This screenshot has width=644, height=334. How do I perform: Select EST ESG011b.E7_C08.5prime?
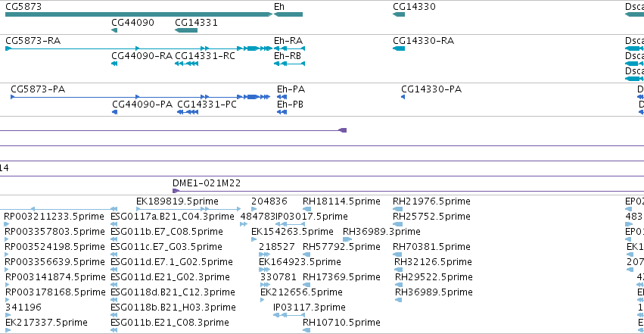coord(166,232)
